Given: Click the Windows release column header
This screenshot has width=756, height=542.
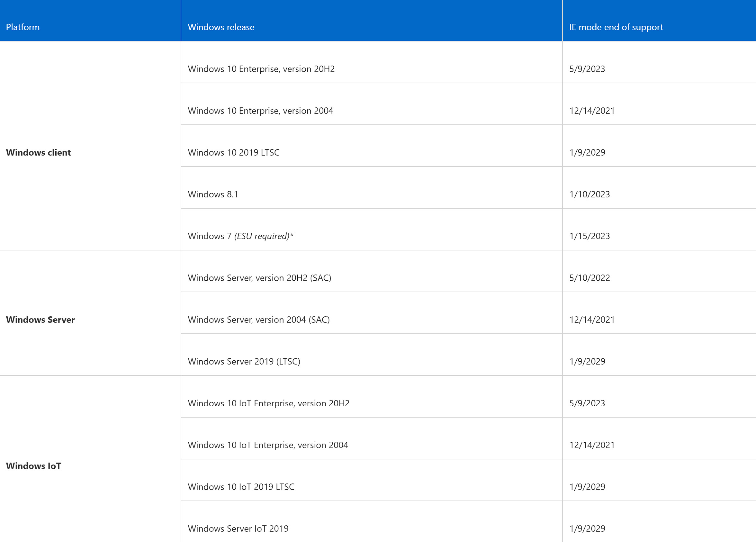Looking at the screenshot, I should (221, 27).
